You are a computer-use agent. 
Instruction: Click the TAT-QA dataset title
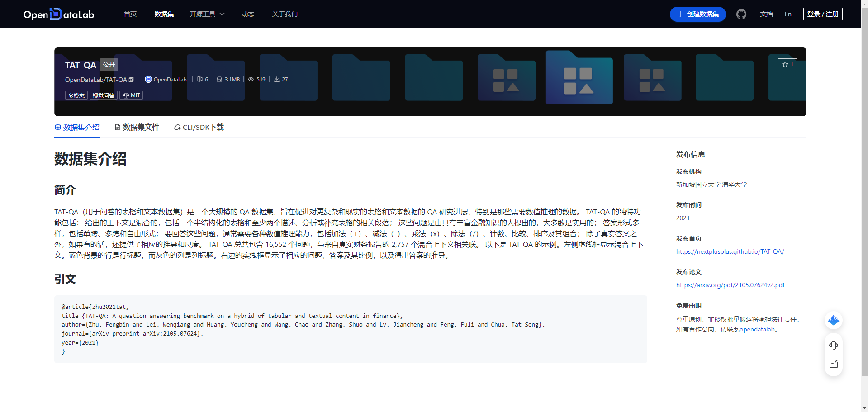click(81, 65)
